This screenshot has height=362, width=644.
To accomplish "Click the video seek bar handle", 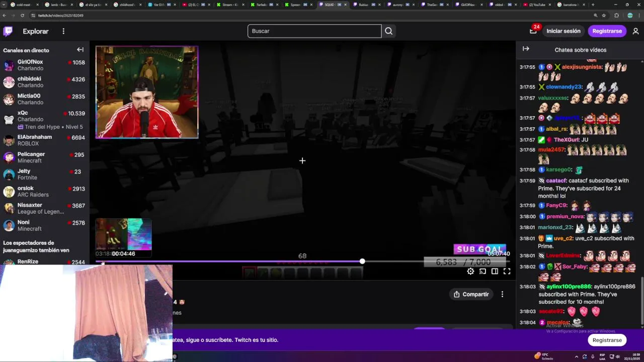I will (362, 261).
